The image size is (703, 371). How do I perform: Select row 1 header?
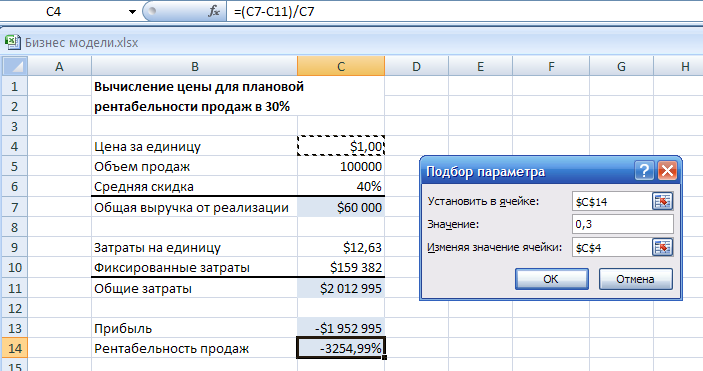(x=15, y=86)
